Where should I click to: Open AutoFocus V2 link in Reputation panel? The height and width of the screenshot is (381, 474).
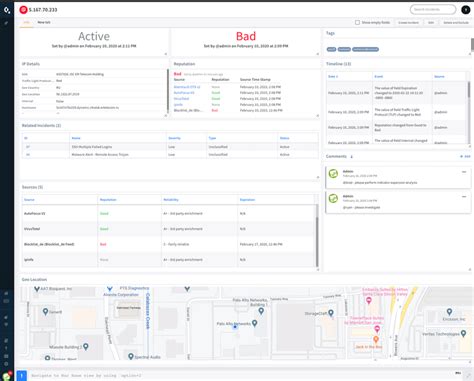(184, 93)
